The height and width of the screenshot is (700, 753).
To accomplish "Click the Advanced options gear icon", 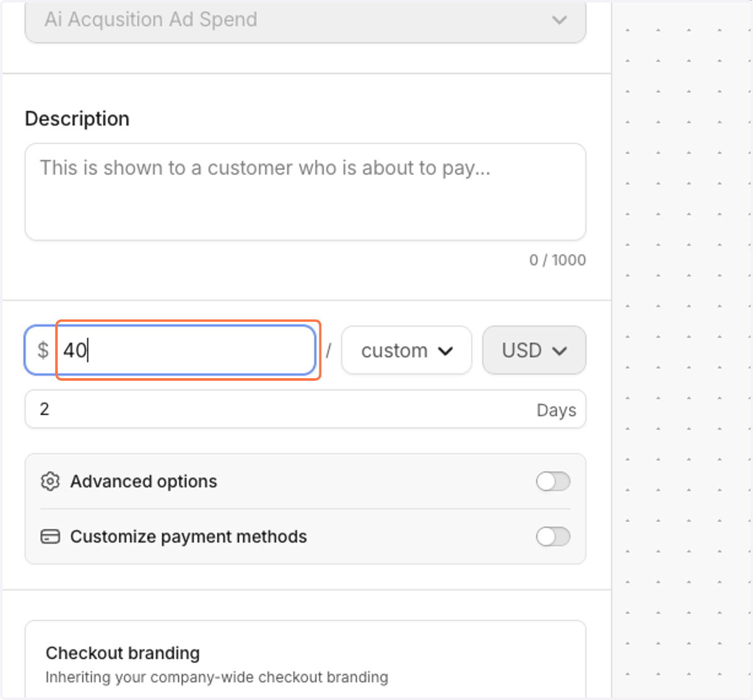I will [x=50, y=482].
